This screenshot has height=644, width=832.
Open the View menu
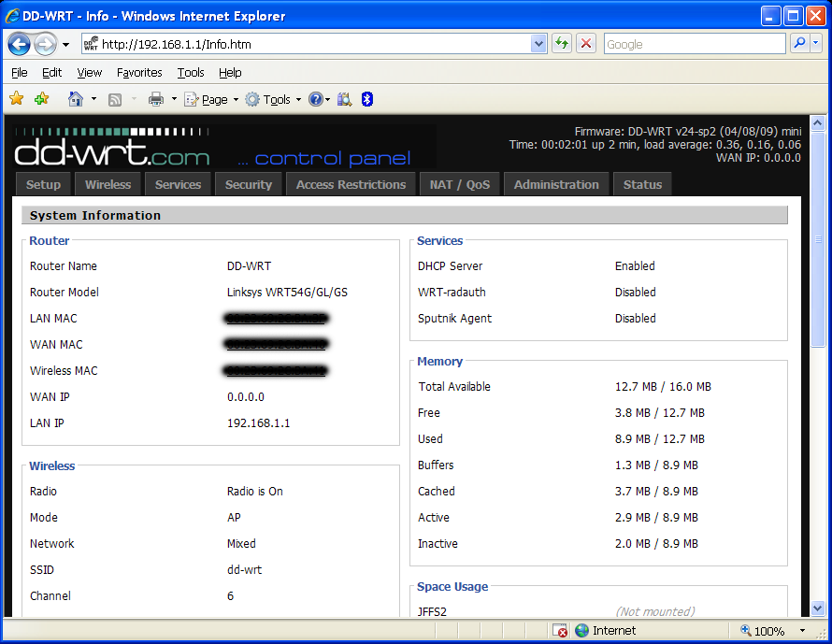coord(89,73)
